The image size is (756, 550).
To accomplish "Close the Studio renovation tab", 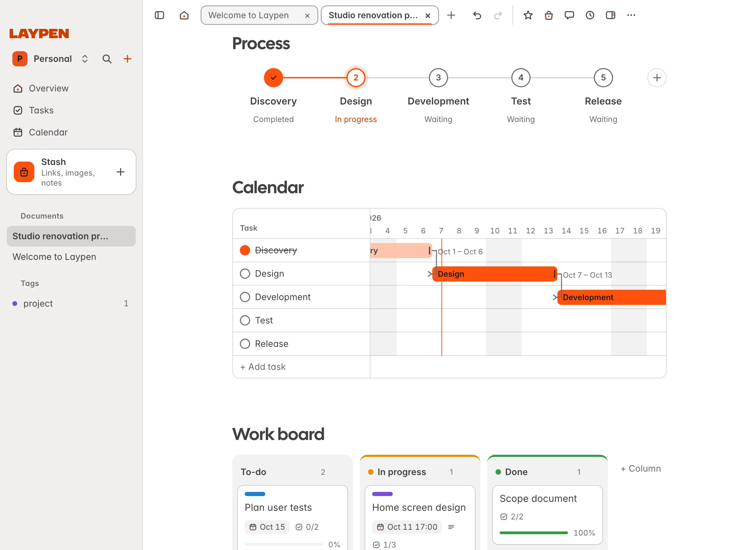I will click(x=428, y=15).
